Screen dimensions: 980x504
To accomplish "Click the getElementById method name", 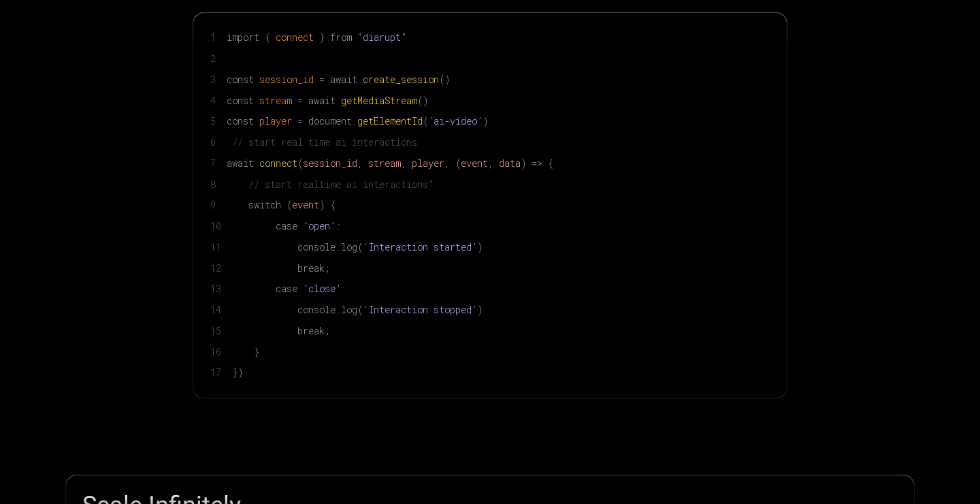I will (390, 121).
